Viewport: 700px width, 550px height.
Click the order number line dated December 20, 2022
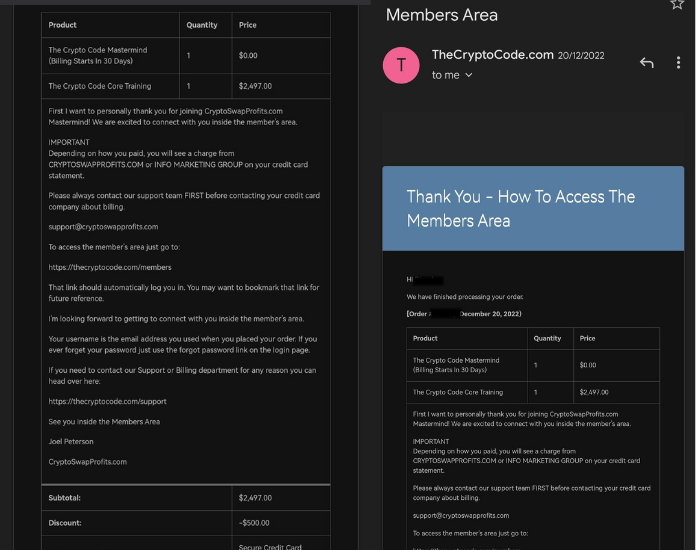464,314
